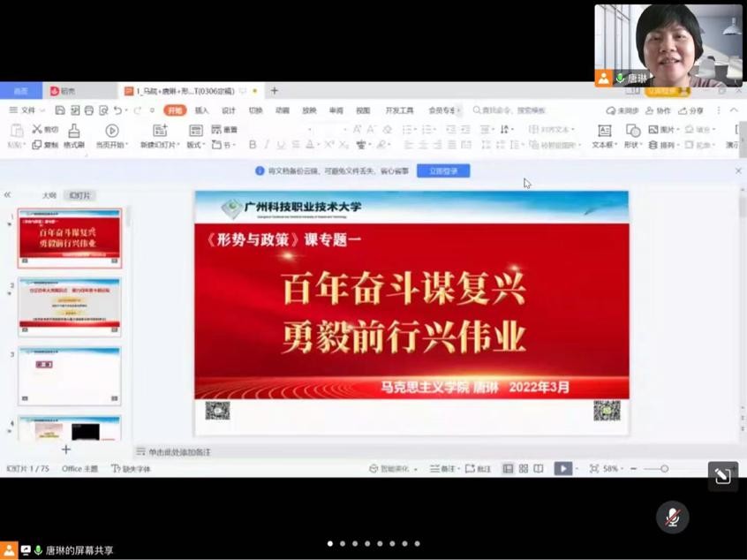The height and width of the screenshot is (560, 747).
Task: Toggle the notes (备注) pane
Action: (444, 469)
